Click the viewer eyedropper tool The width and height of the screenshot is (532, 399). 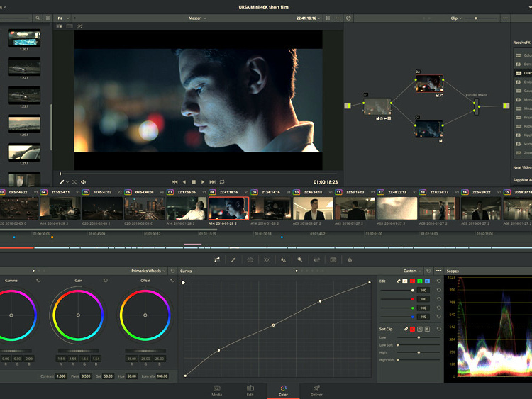62,182
